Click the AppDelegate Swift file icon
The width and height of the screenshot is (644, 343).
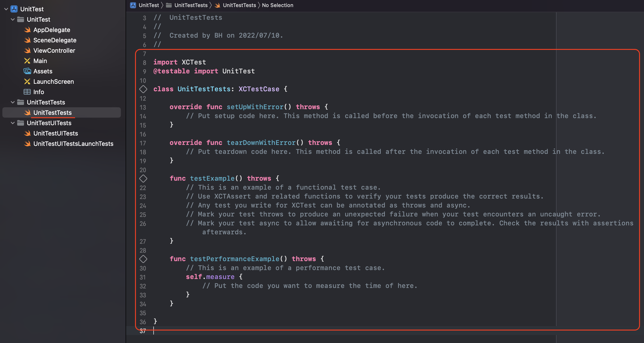27,30
